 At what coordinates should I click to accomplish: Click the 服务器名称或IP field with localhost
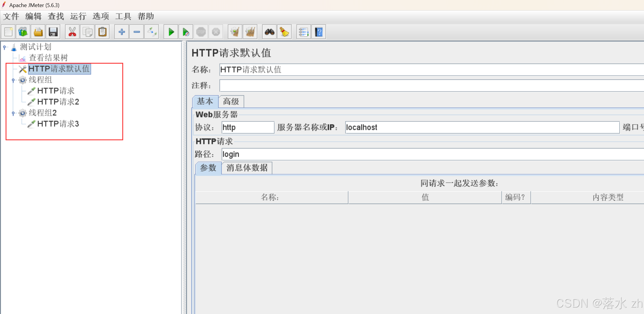482,127
